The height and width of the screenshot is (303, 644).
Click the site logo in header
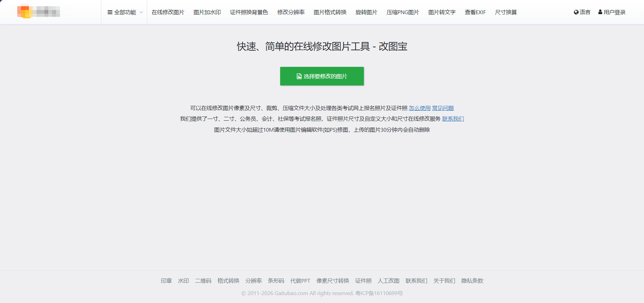39,11
